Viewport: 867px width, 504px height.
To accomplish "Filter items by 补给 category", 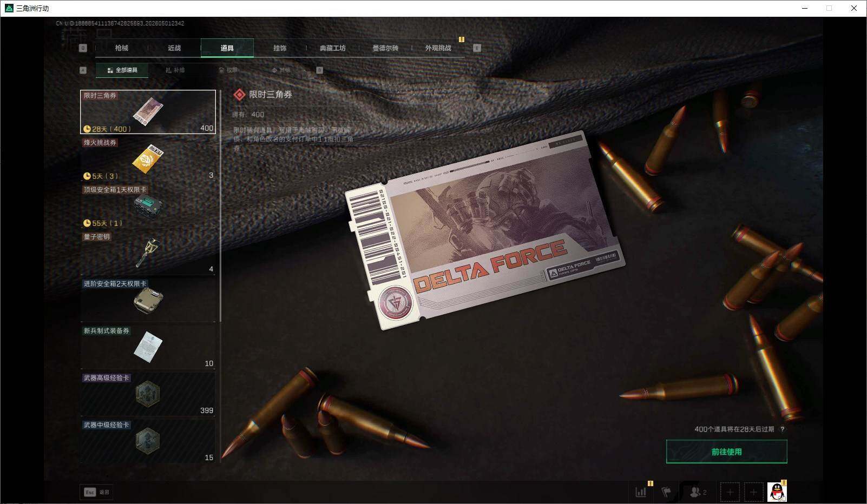I will pyautogui.click(x=175, y=70).
